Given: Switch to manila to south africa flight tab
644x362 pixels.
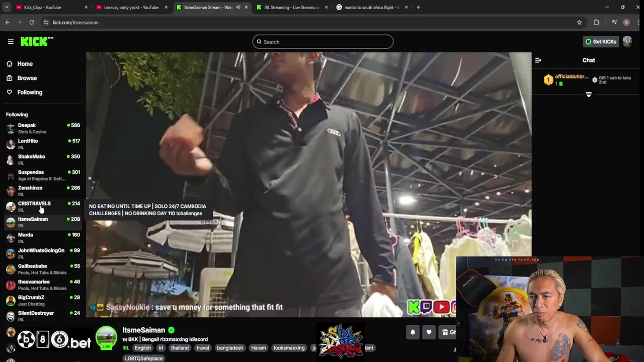Looking at the screenshot, I should pos(371,8).
